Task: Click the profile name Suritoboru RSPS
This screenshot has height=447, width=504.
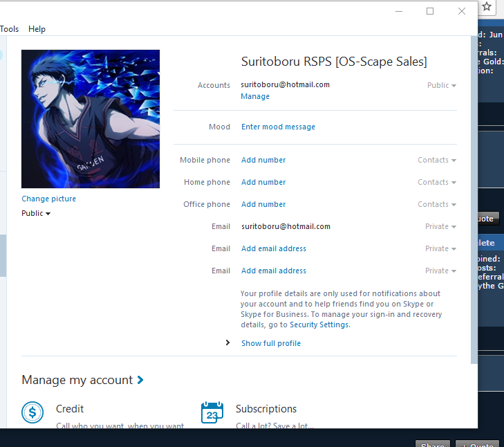Action: pos(334,62)
